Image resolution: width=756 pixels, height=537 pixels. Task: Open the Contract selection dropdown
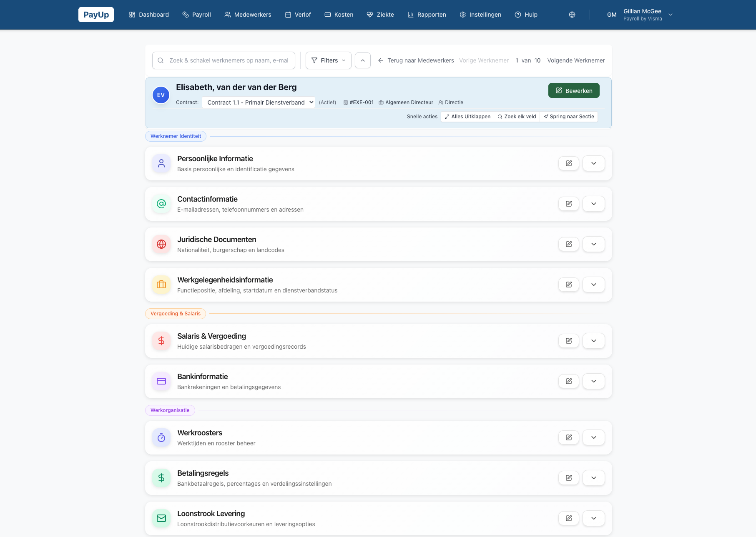(259, 102)
